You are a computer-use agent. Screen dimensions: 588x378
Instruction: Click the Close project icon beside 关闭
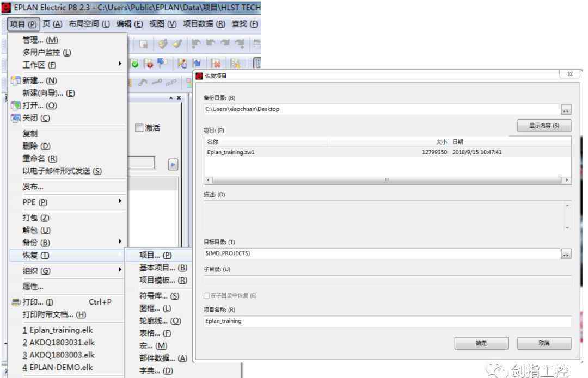tap(15, 118)
